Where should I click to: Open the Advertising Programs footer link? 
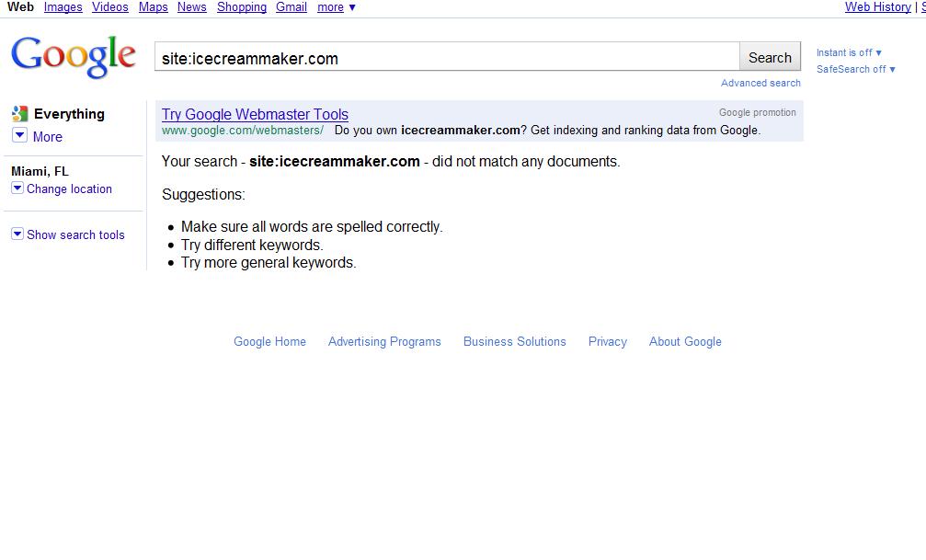tap(384, 341)
